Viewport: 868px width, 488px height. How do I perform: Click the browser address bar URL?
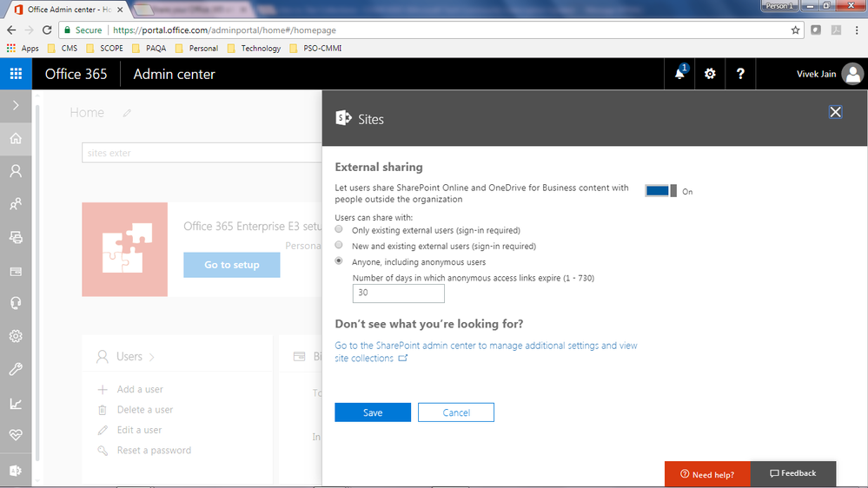pos(224,30)
